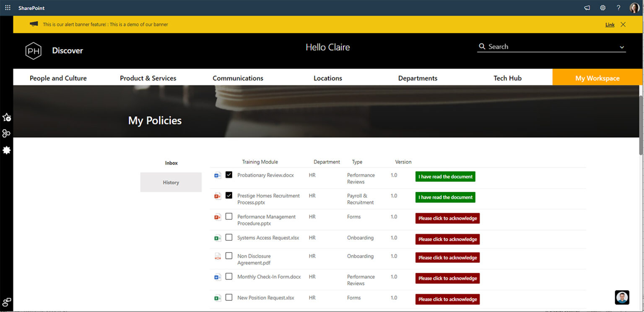The width and height of the screenshot is (644, 312).
Task: Click Claire's profile avatar top right
Action: 634,7
